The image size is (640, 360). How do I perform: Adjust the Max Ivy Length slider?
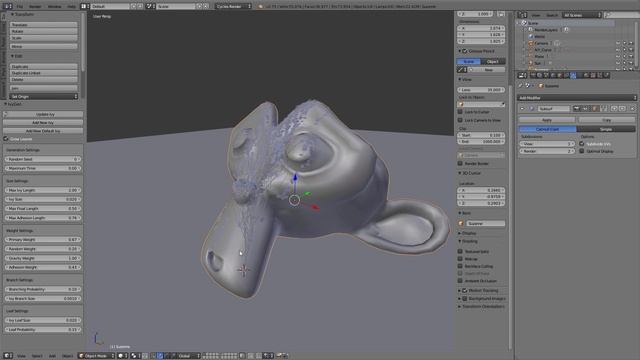(x=43, y=190)
